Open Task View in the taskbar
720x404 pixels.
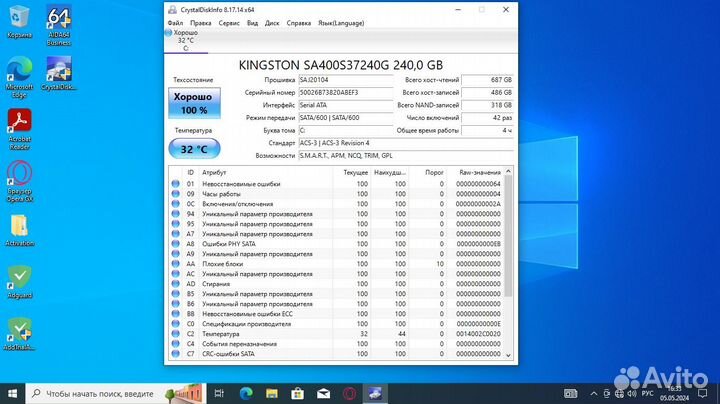click(219, 393)
